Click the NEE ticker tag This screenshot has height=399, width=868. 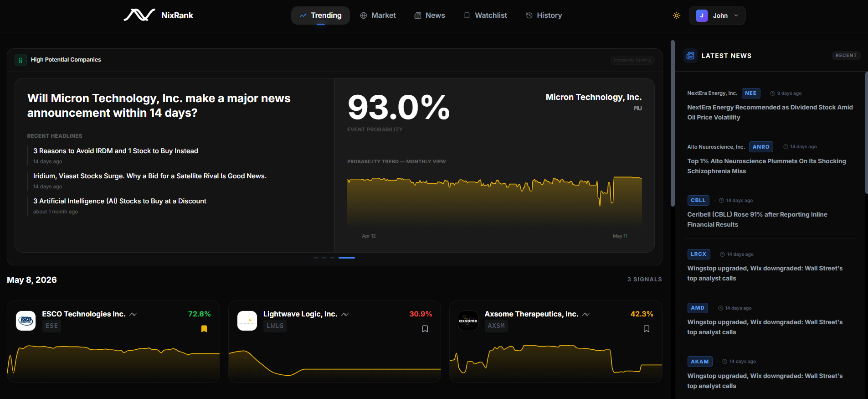pos(751,93)
